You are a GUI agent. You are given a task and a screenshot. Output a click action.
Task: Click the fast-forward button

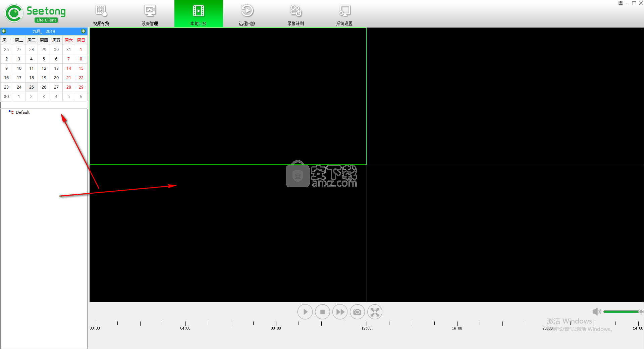click(x=340, y=312)
